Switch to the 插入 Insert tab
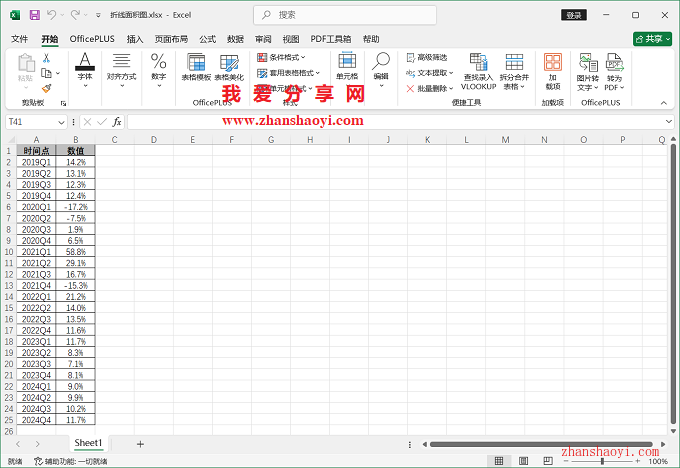680x468 pixels. pyautogui.click(x=135, y=39)
